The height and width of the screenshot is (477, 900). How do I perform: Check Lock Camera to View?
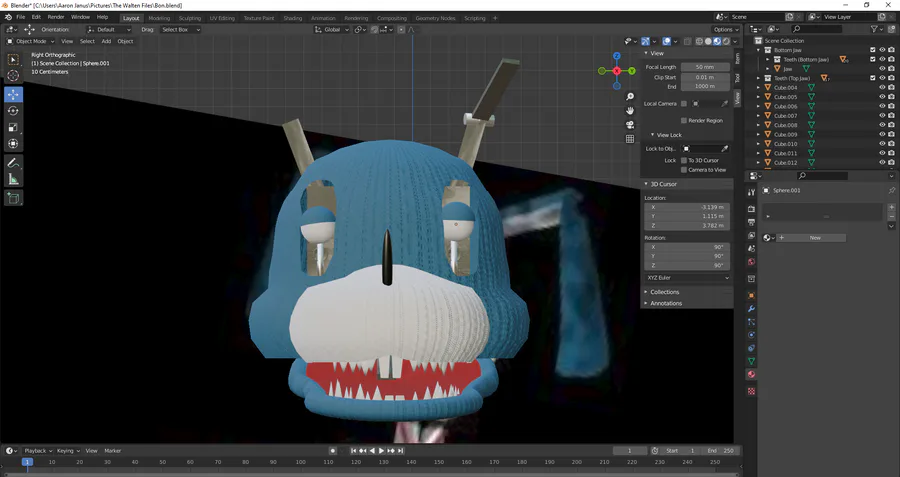684,170
